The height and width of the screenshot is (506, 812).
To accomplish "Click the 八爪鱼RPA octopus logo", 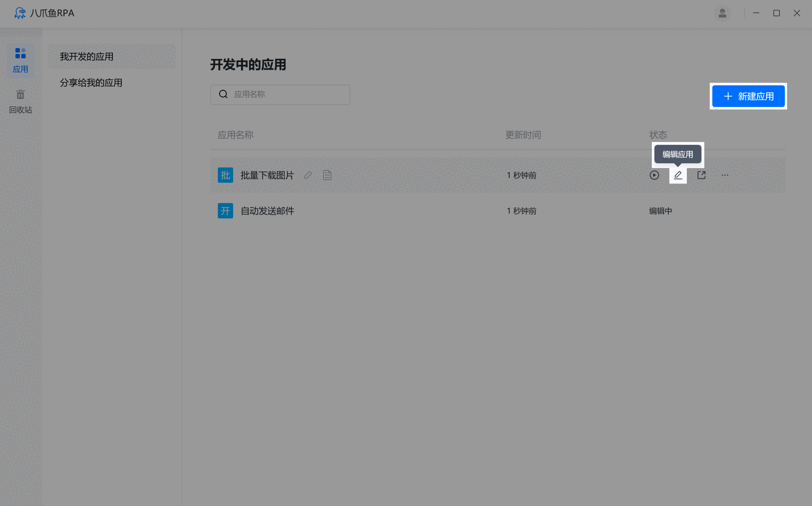I will click(x=20, y=13).
